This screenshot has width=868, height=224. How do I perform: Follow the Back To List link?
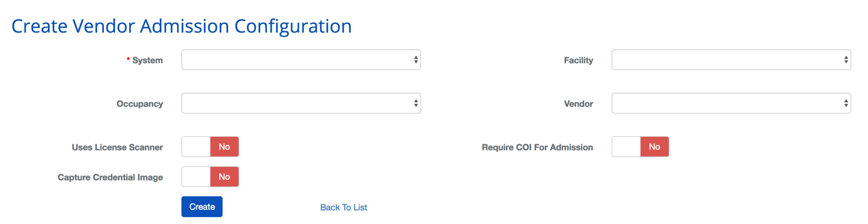tap(344, 207)
